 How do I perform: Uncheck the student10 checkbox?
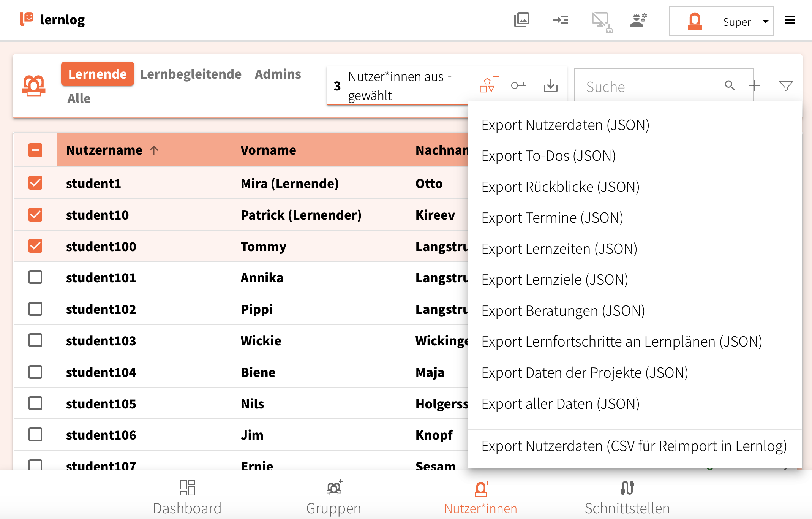35,215
